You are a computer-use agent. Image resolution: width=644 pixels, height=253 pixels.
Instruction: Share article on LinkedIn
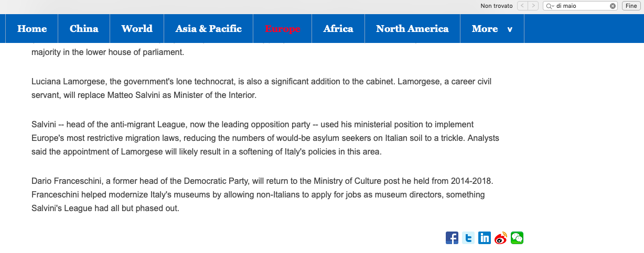(x=485, y=238)
